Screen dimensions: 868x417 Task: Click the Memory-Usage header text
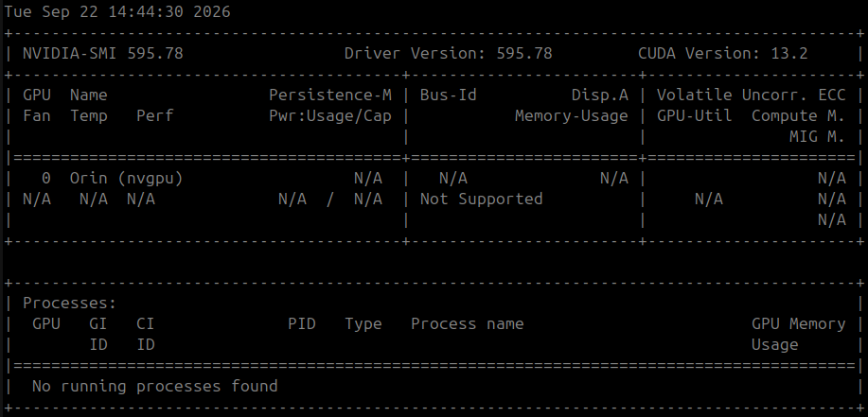click(572, 116)
